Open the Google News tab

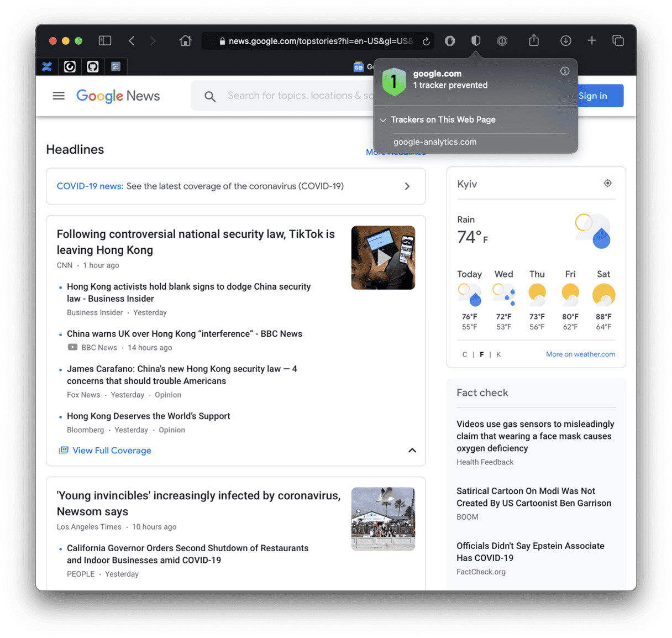[363, 66]
